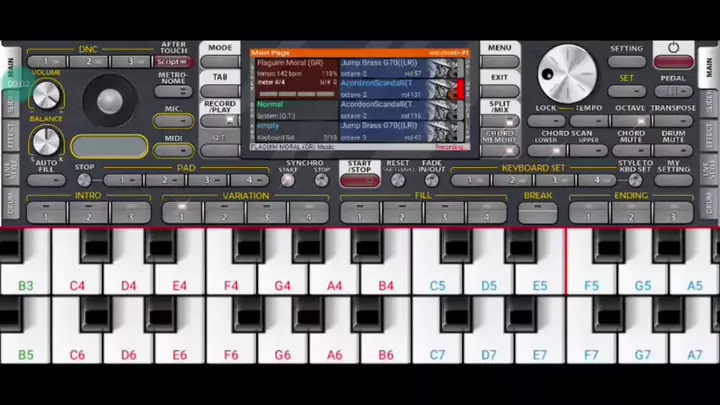
Task: Switch to the SLIDER side tab on left
Action: click(10, 101)
